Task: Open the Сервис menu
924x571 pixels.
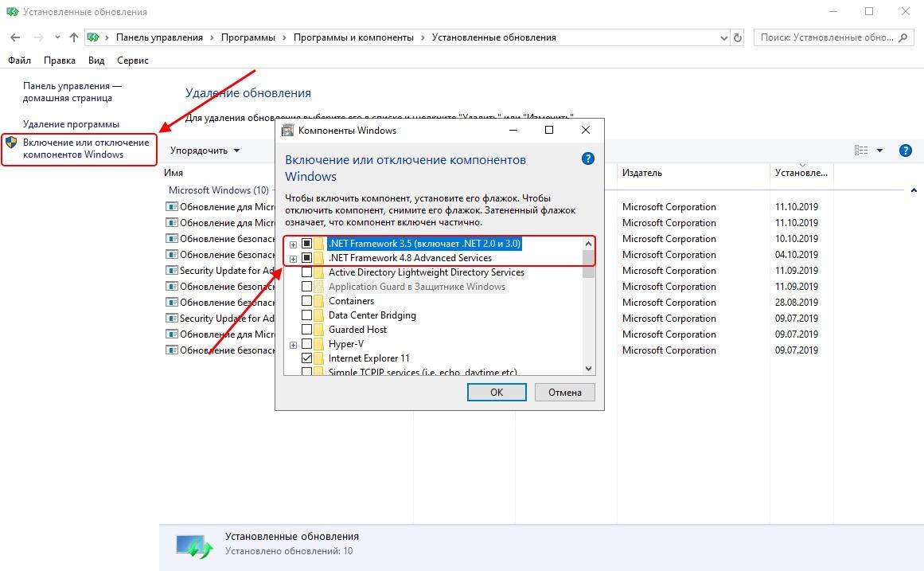Action: tap(133, 61)
